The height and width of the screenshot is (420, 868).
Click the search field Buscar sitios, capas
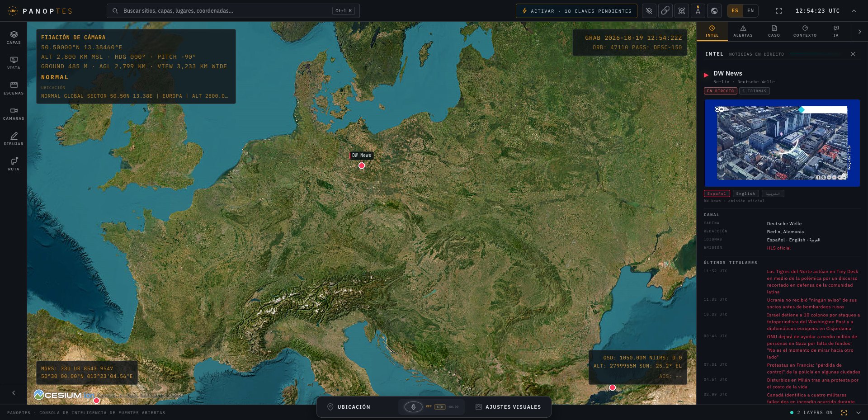(233, 11)
